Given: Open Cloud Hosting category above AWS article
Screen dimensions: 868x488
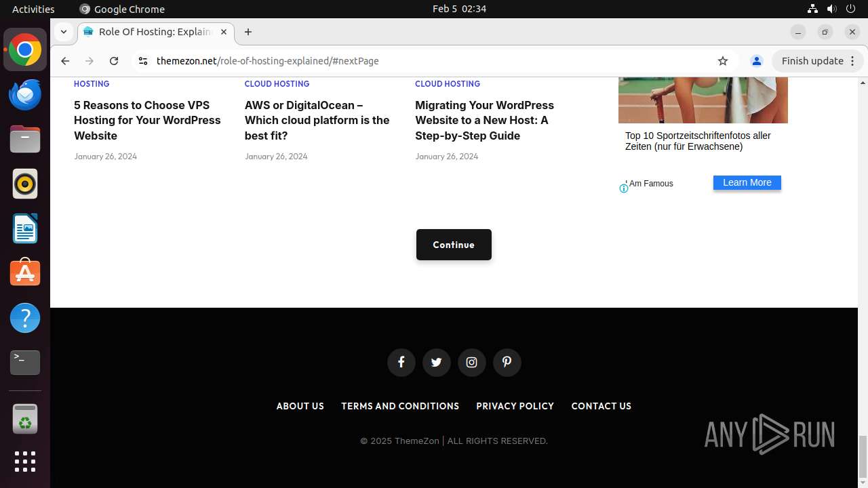Looking at the screenshot, I should [277, 84].
